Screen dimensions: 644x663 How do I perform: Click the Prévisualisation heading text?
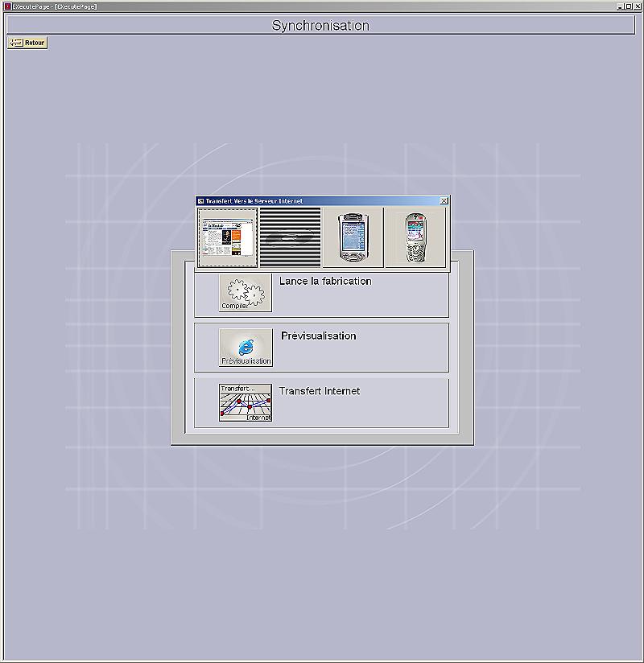click(319, 336)
